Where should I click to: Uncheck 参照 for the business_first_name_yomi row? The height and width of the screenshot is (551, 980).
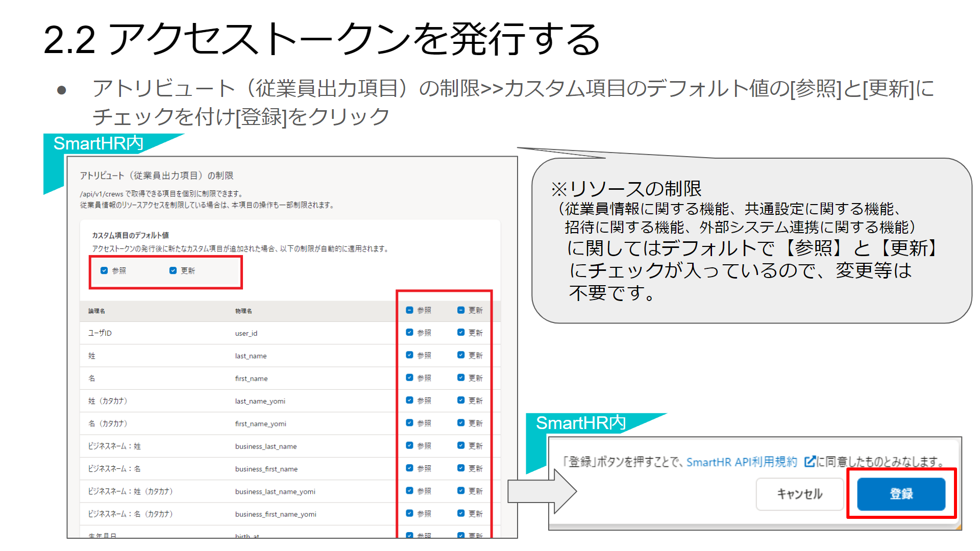409,513
